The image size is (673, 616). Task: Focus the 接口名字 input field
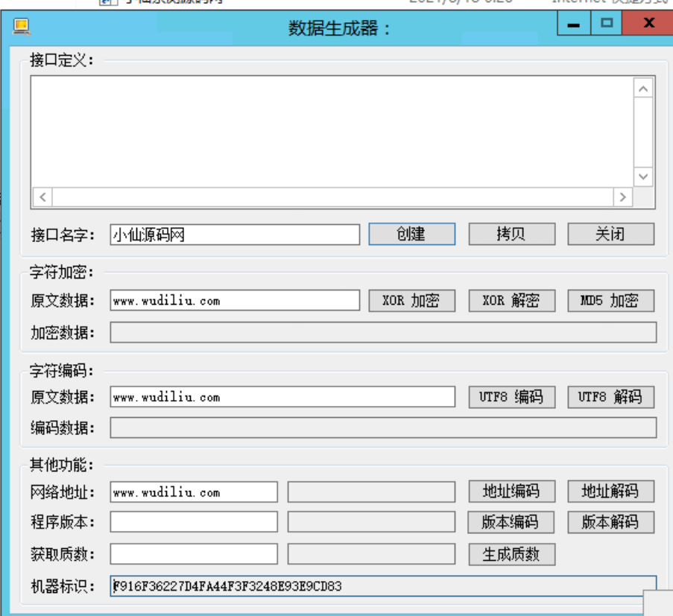pos(235,235)
